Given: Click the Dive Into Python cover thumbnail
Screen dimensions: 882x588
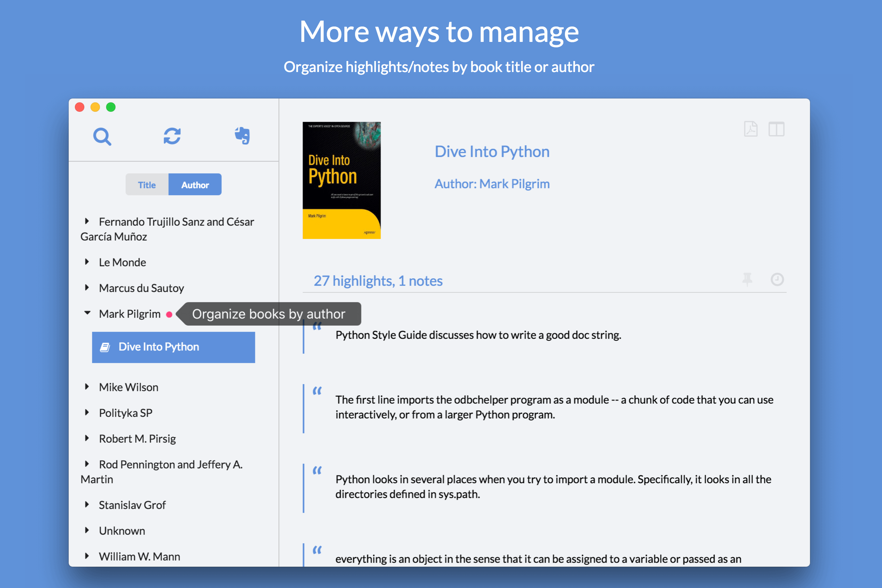Looking at the screenshot, I should coord(341,180).
